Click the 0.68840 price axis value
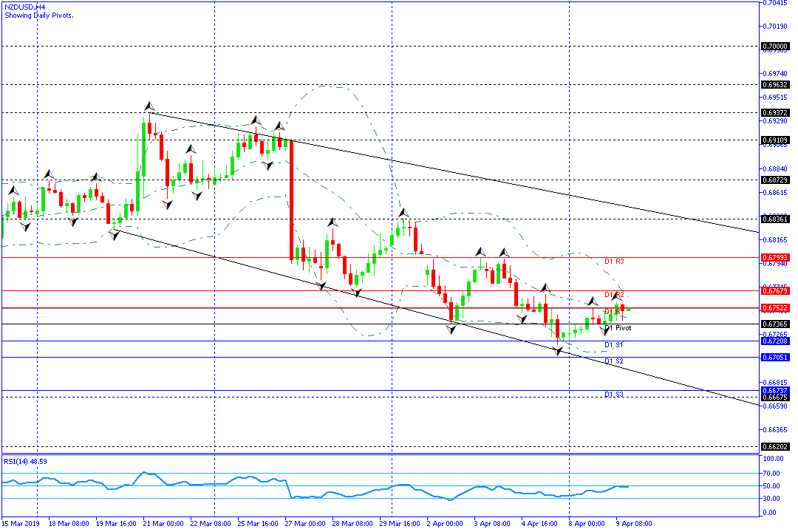 (x=775, y=169)
